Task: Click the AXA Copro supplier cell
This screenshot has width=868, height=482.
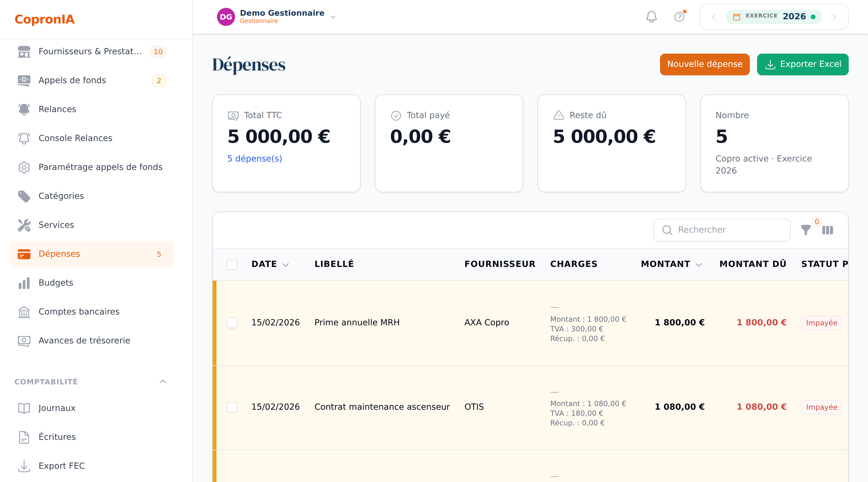Action: (x=486, y=323)
